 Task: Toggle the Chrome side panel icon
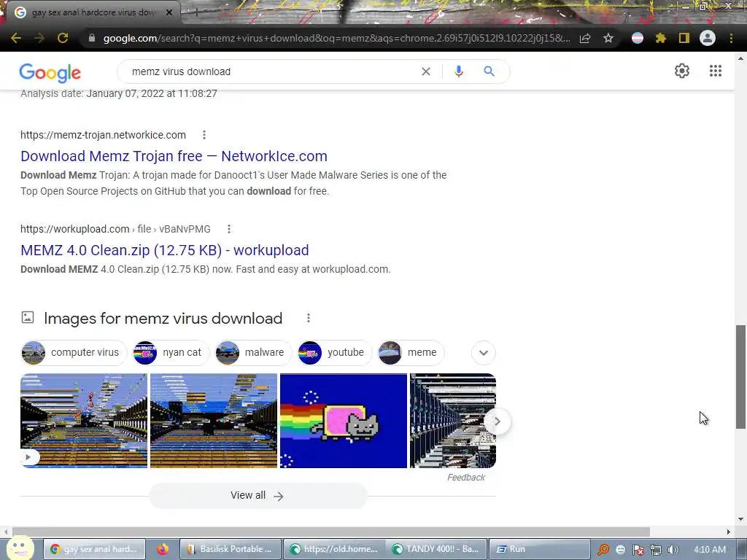tap(684, 38)
